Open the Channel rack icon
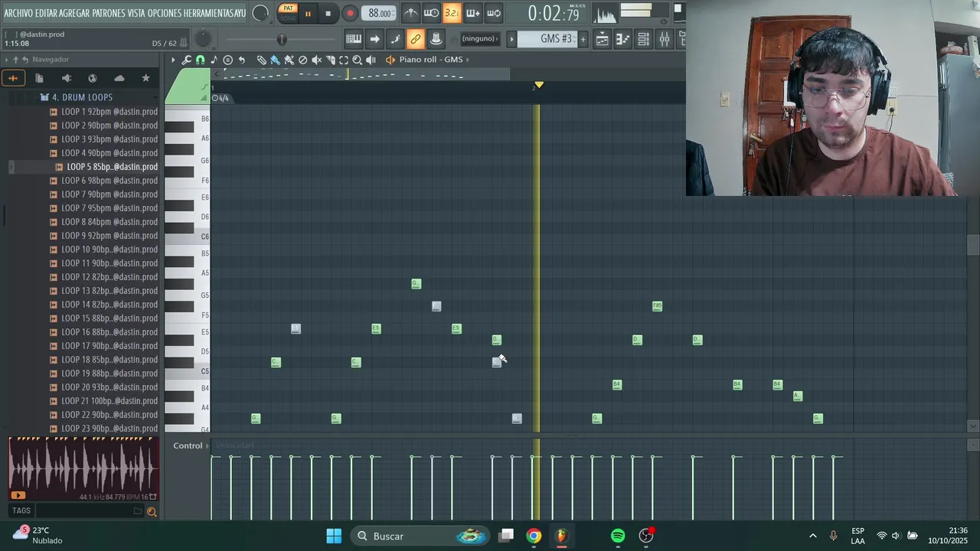The height and width of the screenshot is (551, 980). 644,39
